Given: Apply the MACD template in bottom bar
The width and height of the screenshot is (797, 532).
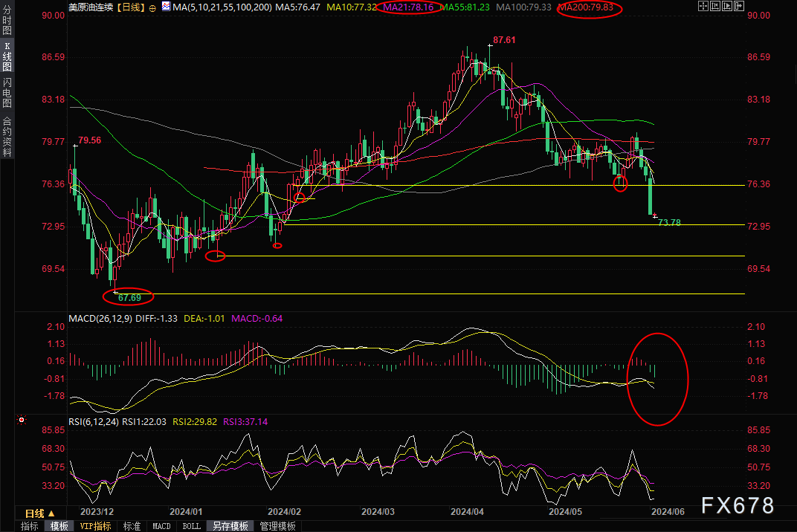Looking at the screenshot, I should (x=161, y=526).
